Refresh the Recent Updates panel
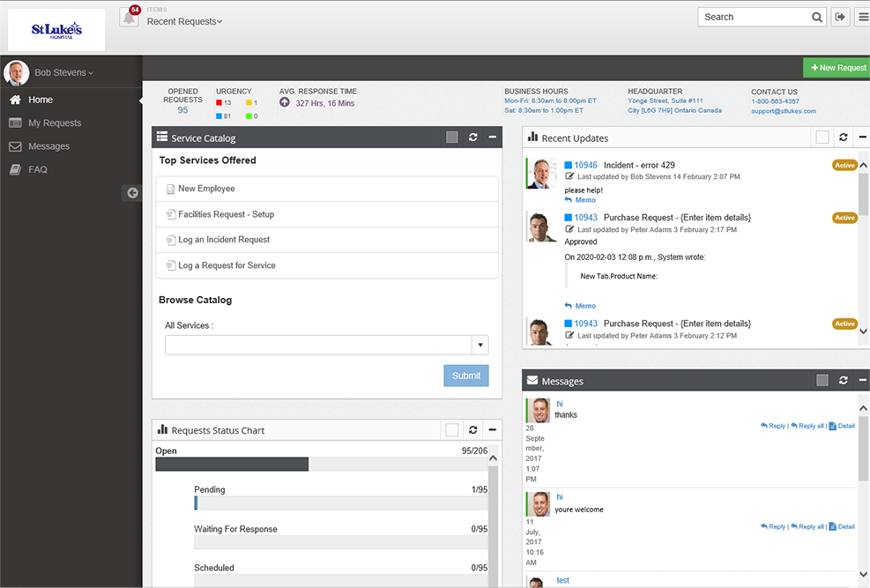 (843, 137)
